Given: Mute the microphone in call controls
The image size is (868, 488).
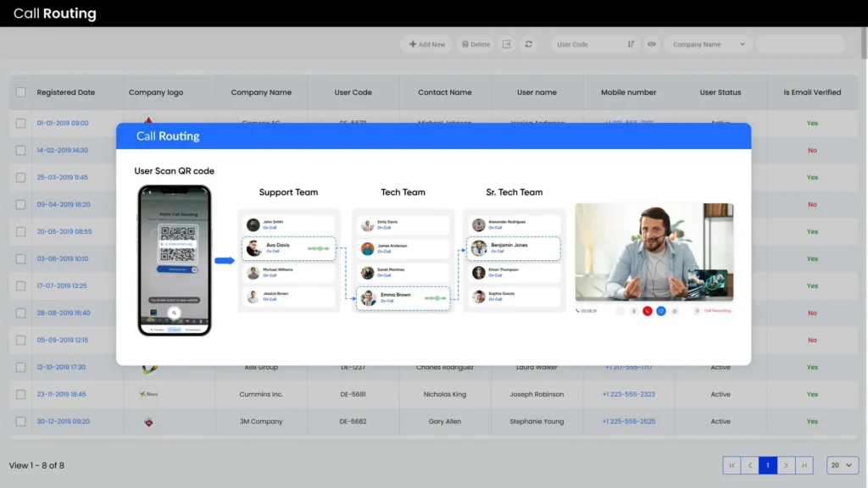Looking at the screenshot, I should click(x=632, y=311).
